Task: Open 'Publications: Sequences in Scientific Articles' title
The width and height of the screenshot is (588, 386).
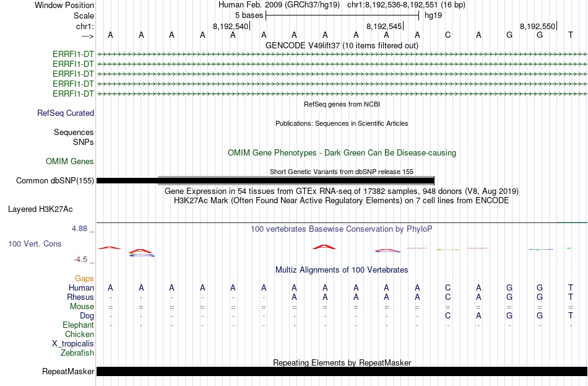Action: click(x=342, y=123)
